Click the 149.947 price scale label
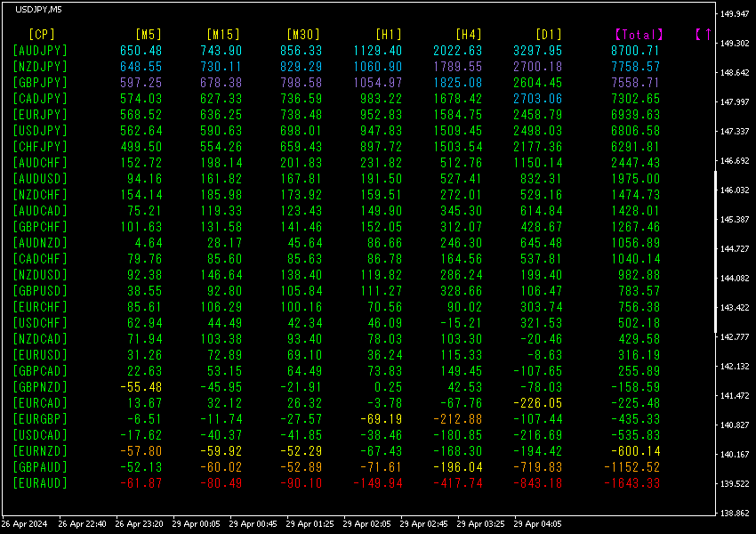756x534 pixels. (x=735, y=14)
